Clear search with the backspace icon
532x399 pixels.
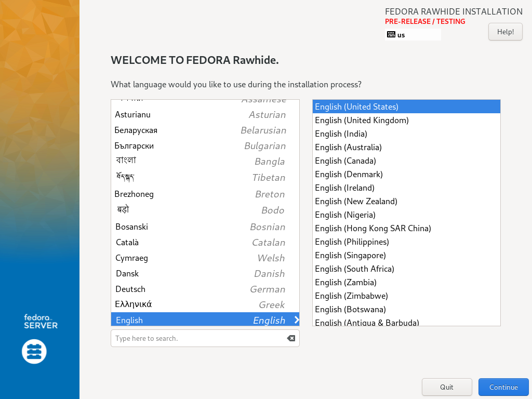click(291, 338)
